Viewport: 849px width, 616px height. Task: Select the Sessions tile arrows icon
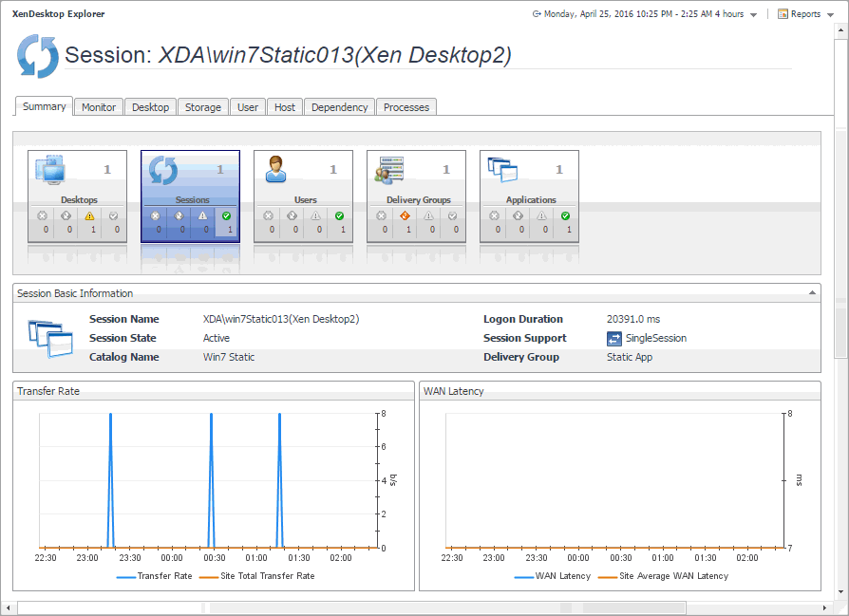[x=163, y=171]
